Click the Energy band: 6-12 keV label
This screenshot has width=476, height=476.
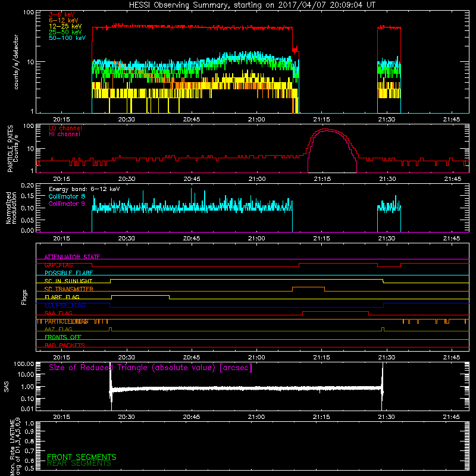click(x=84, y=189)
